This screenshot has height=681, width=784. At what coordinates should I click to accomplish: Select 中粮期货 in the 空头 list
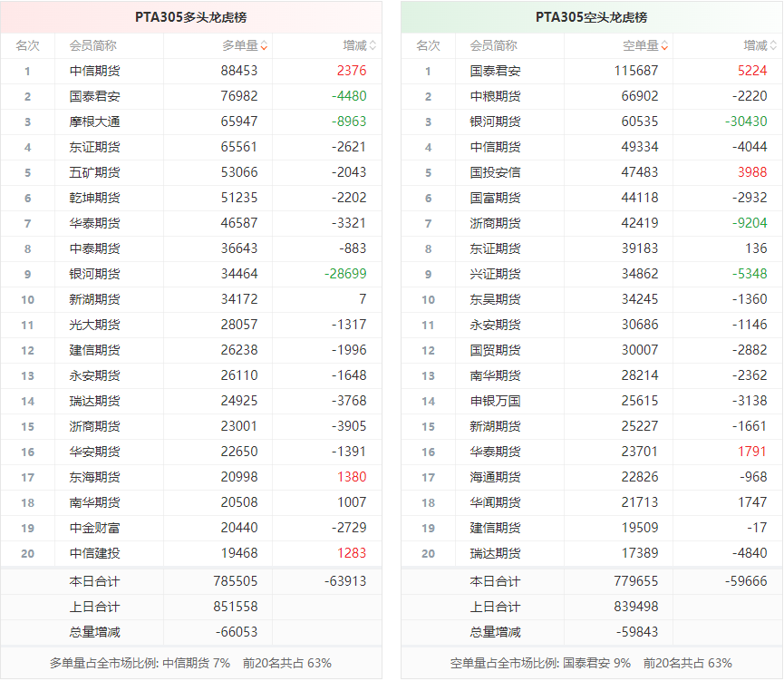495,96
